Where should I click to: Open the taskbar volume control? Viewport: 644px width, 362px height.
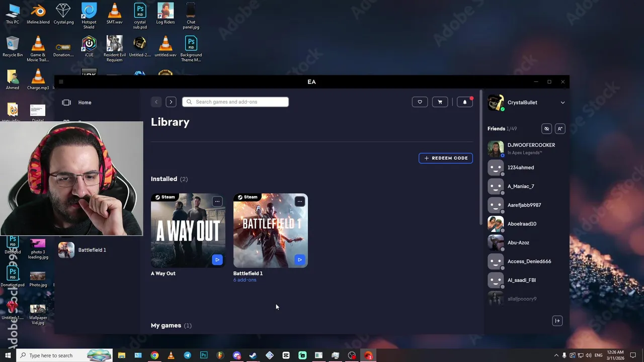click(588, 355)
